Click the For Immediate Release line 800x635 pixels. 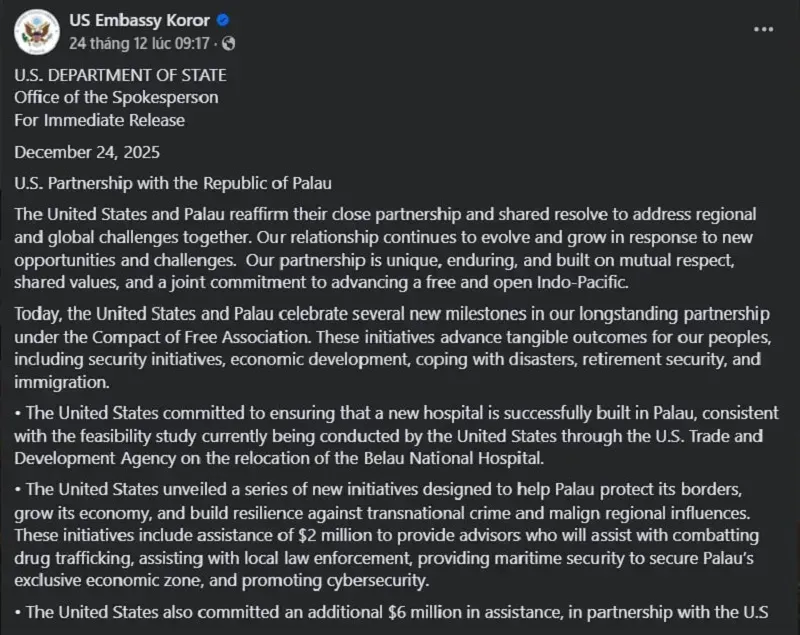tap(99, 120)
